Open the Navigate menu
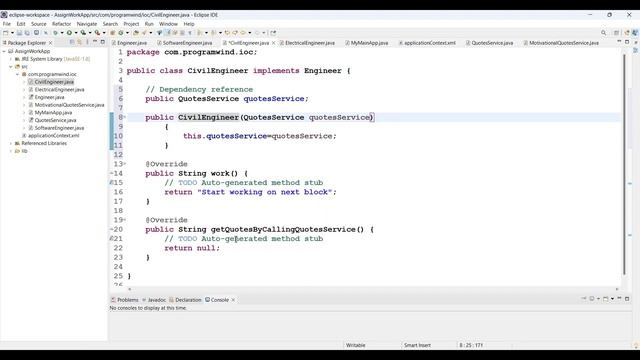 point(87,24)
